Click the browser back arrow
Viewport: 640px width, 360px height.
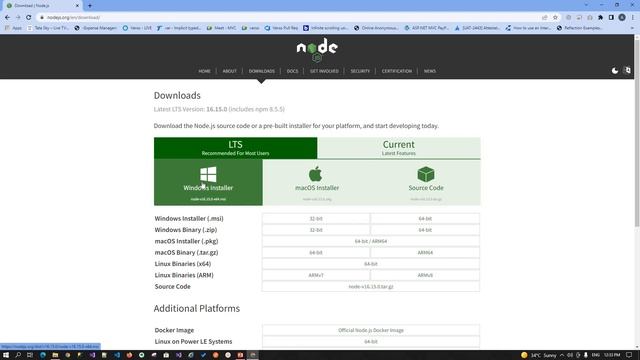coord(7,17)
